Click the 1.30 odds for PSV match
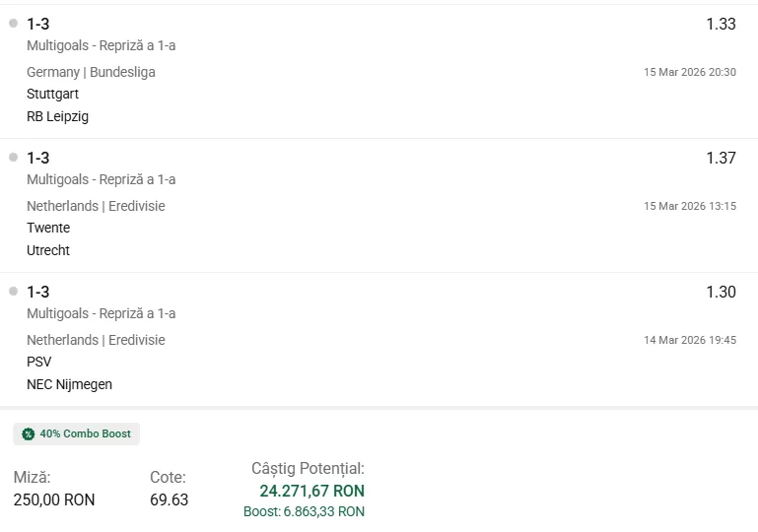This screenshot has height=532, width=758. pos(721,293)
